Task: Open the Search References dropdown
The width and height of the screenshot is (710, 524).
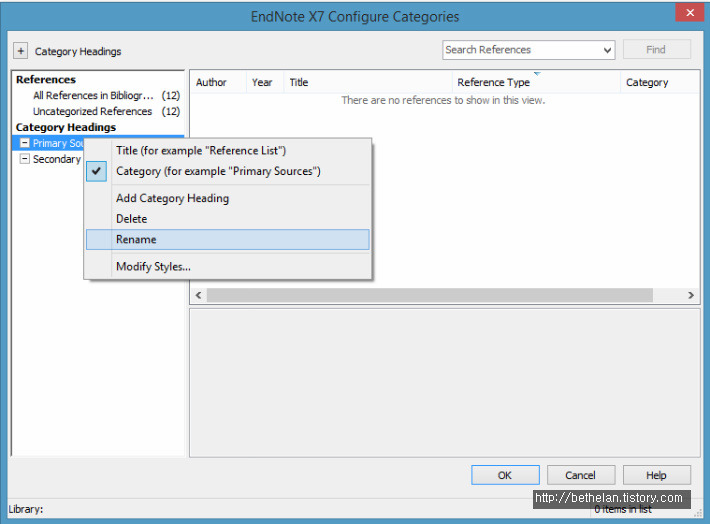Action: point(607,50)
